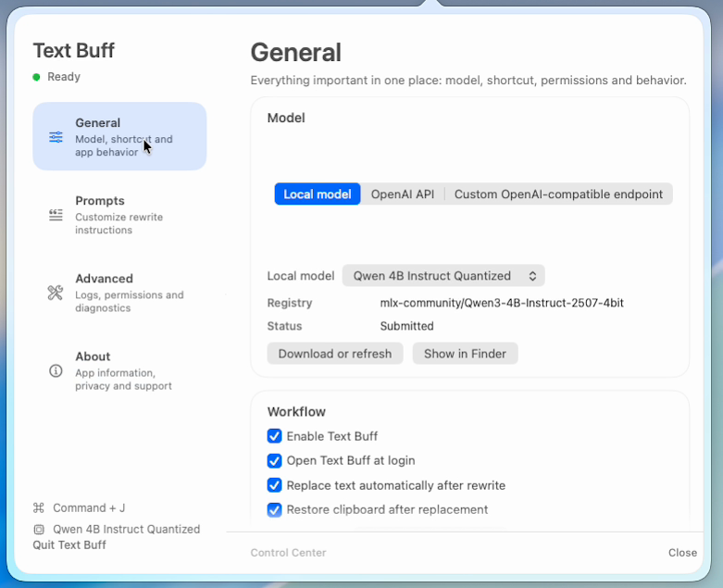Open the Qwen 4B Instruct Quantized dropdown
The width and height of the screenshot is (723, 588).
(x=443, y=276)
